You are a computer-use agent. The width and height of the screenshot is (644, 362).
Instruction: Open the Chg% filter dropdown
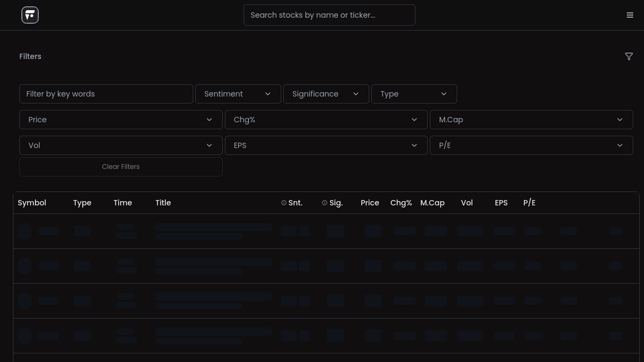tap(326, 120)
